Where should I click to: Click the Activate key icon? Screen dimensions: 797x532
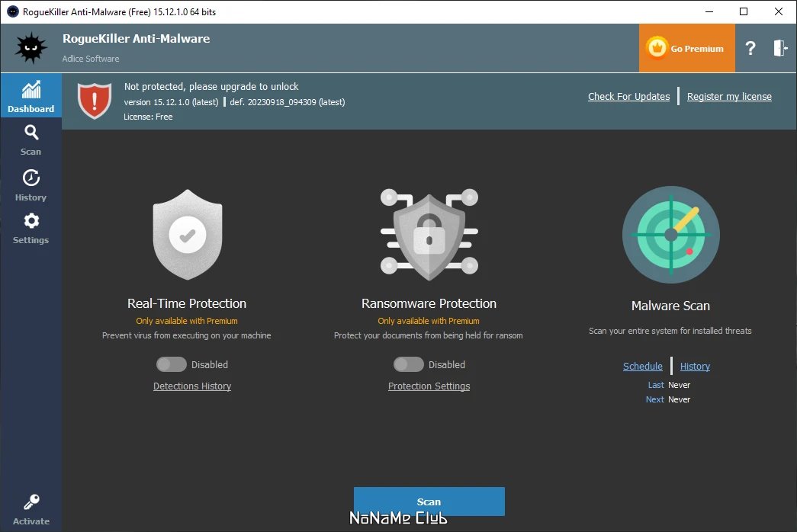(31, 509)
